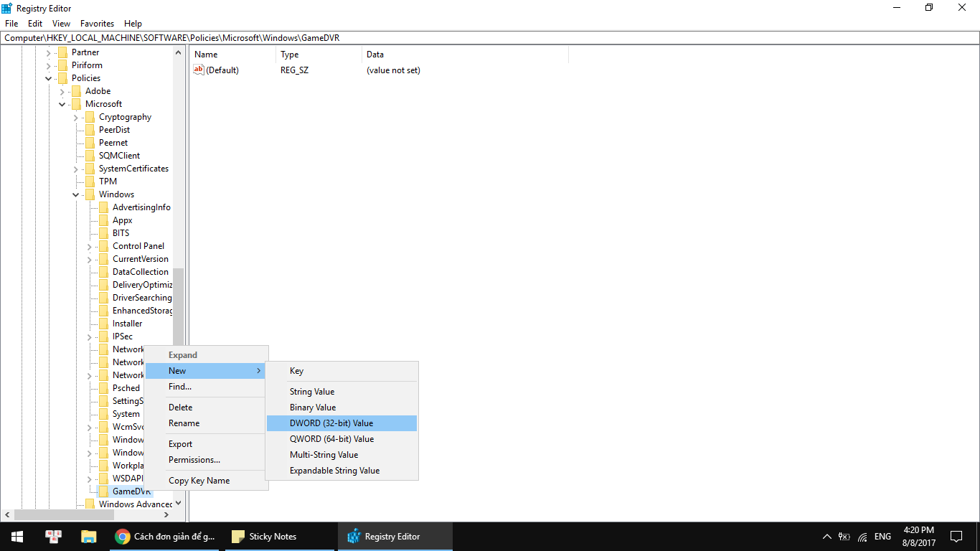Click the ab string icon beside (Default)
Screen dimensions: 980x551
(x=199, y=70)
